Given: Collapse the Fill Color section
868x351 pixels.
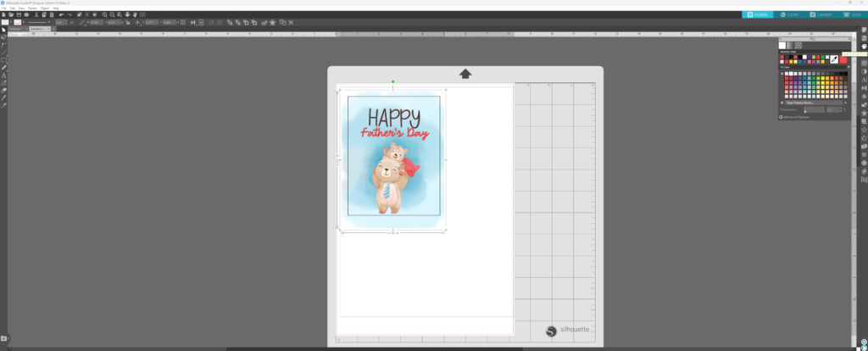Looking at the screenshot, I should pyautogui.click(x=782, y=68).
